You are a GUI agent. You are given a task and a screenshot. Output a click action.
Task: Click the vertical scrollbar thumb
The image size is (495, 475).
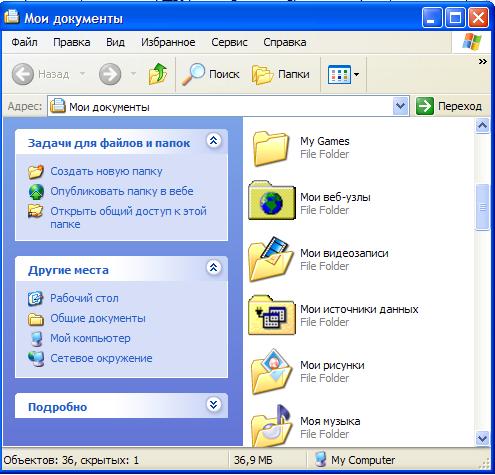pos(482,207)
